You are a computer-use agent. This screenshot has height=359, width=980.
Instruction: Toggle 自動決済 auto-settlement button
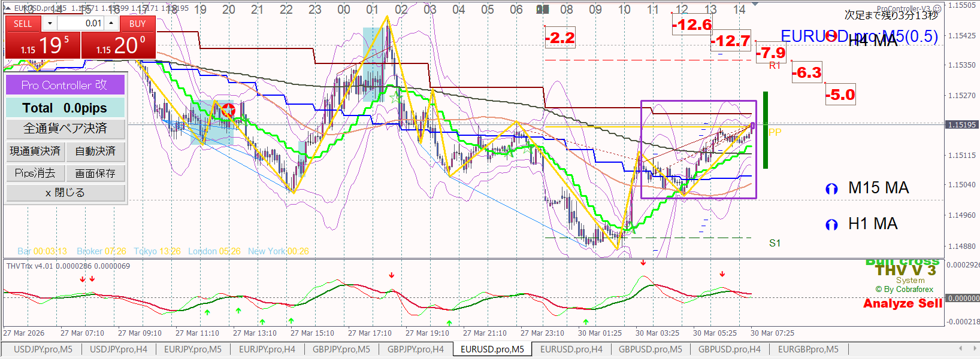click(x=95, y=151)
